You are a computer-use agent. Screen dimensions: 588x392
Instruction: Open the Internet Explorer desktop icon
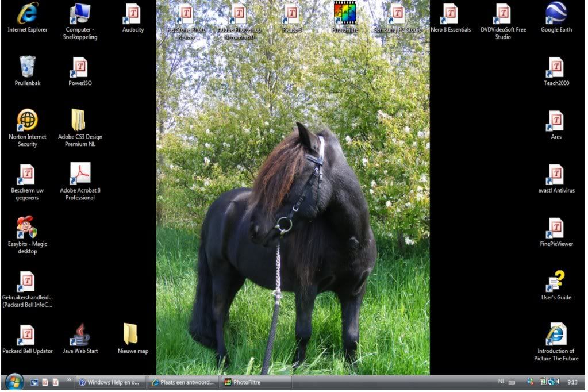(27, 14)
